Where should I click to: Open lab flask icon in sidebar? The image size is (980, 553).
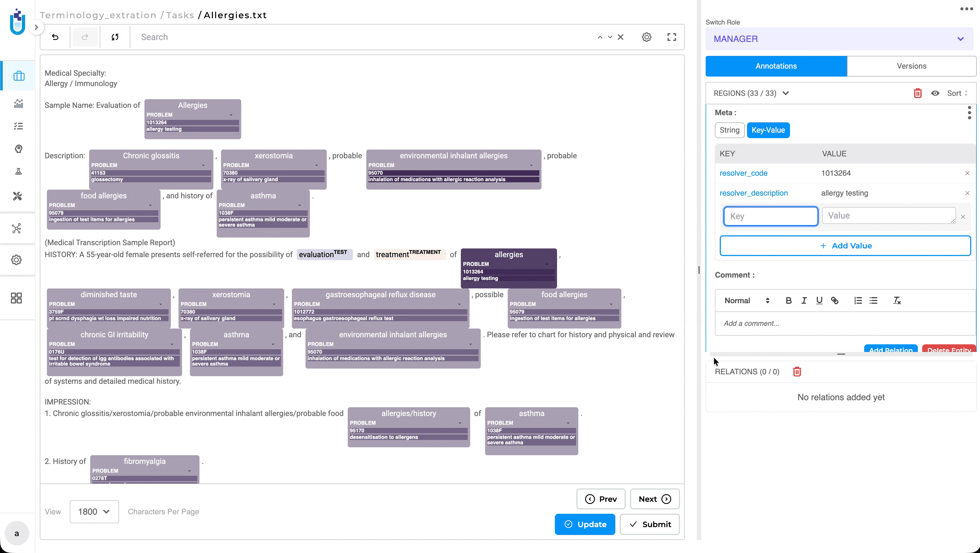pos(19,172)
